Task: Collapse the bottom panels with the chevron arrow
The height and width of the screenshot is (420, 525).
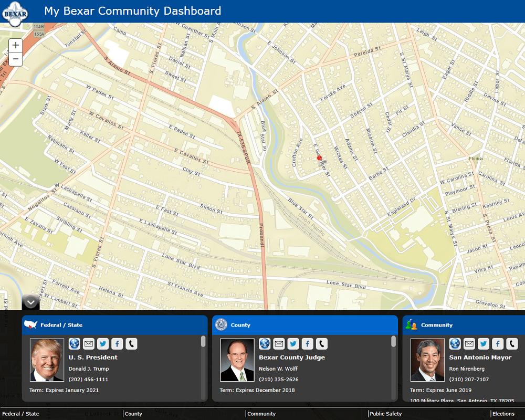Action: [x=30, y=302]
